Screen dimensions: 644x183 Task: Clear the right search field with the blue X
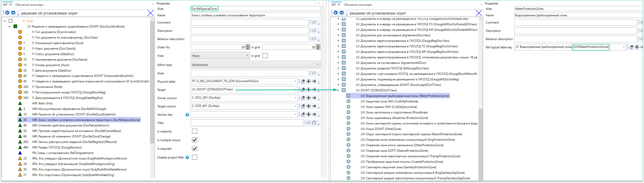tap(479, 13)
